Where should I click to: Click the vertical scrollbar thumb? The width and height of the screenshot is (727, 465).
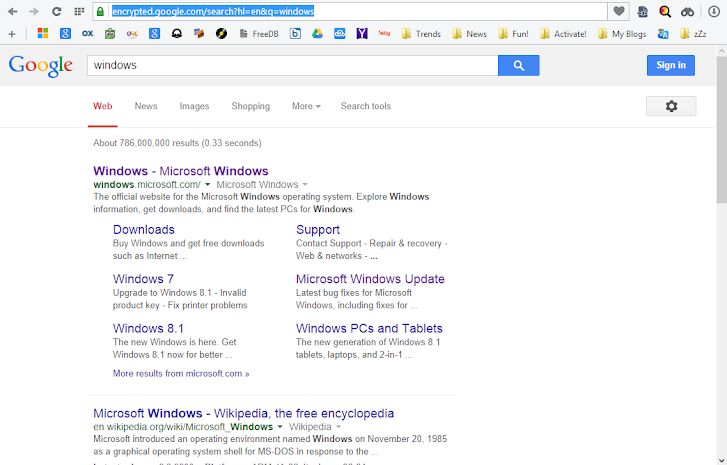(721, 130)
